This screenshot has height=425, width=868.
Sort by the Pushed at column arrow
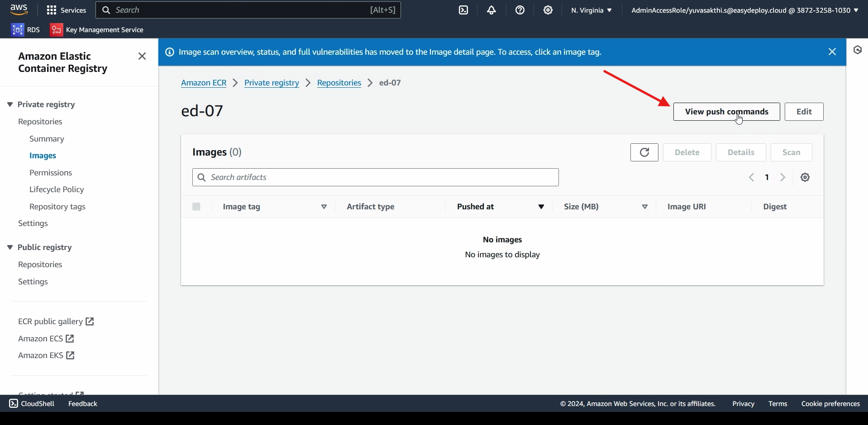point(541,207)
